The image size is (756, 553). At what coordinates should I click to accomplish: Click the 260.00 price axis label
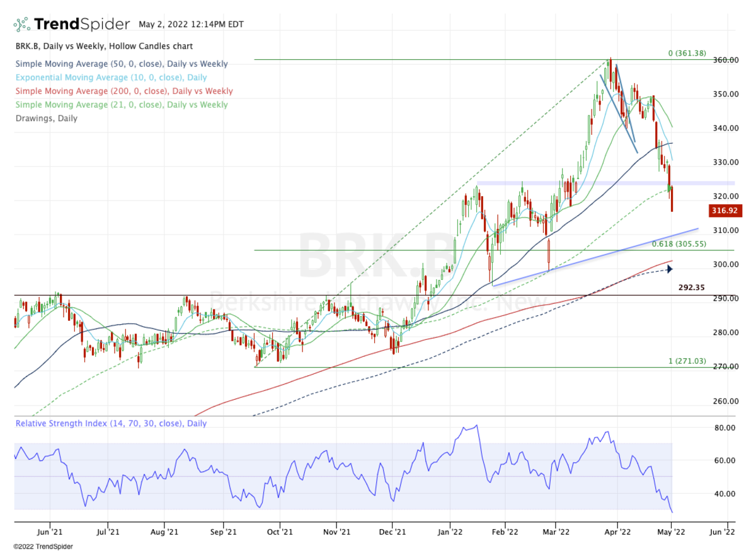pos(726,401)
